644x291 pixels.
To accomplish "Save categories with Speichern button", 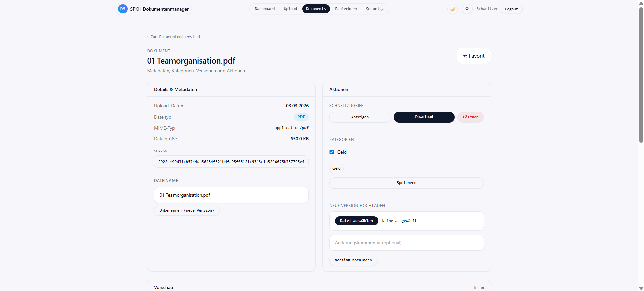I will pyautogui.click(x=406, y=183).
